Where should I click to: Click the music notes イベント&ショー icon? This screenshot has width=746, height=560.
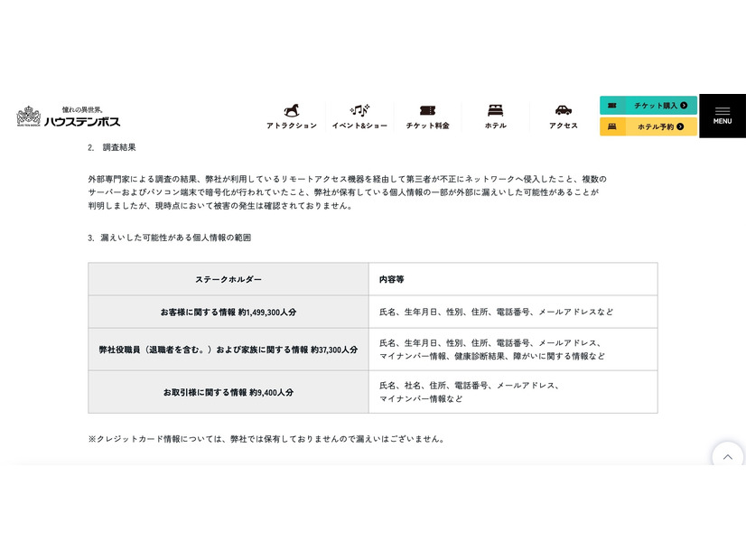(359, 108)
